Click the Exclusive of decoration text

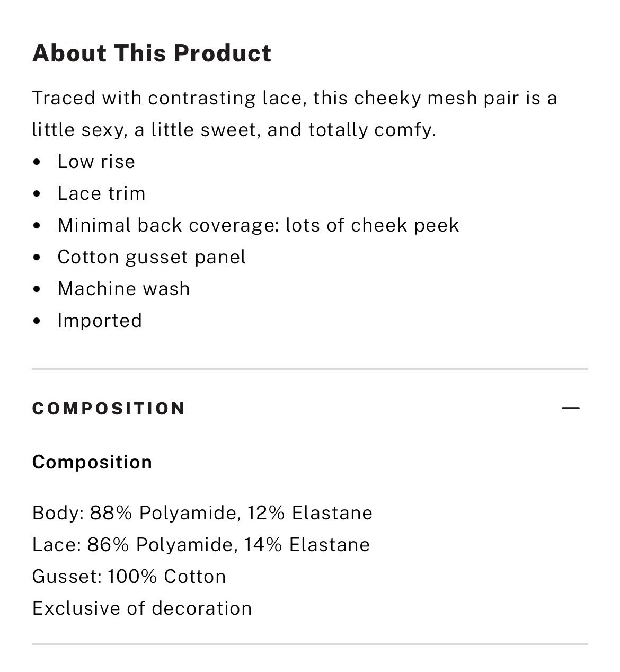tap(142, 608)
